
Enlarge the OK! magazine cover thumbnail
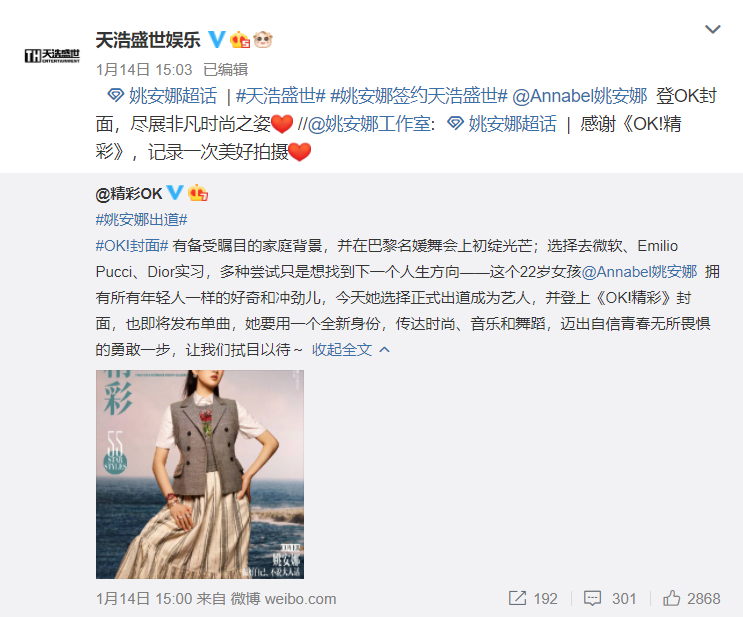pos(199,474)
